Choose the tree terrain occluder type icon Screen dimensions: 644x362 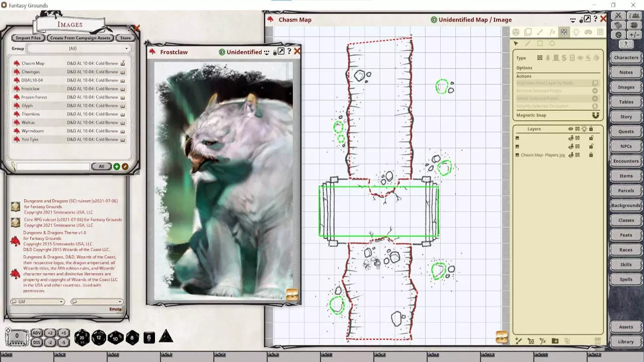pos(548,58)
